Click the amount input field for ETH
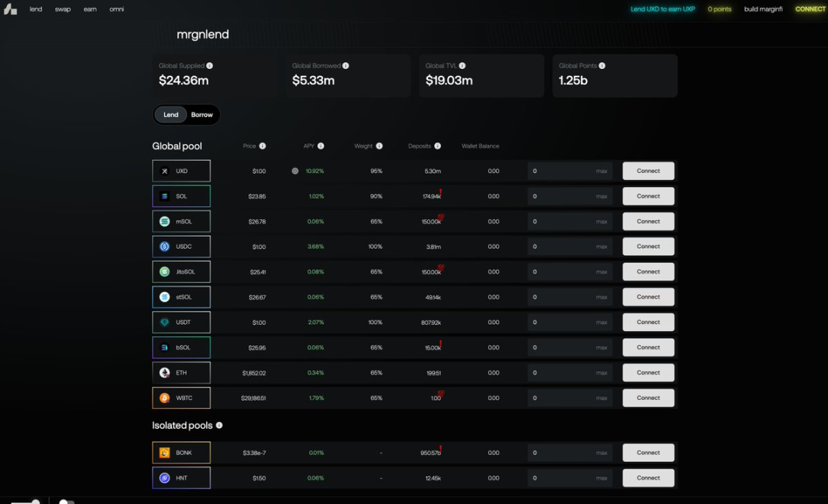Screen dimensions: 828x504 click(562, 373)
